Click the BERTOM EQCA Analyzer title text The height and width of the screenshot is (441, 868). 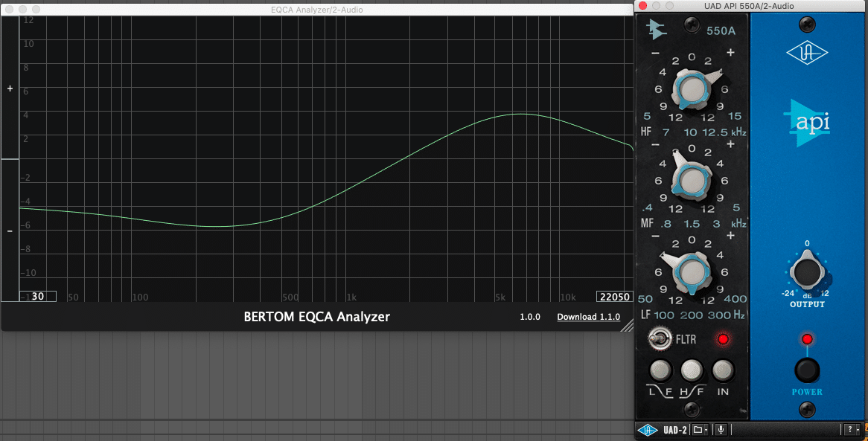click(316, 317)
